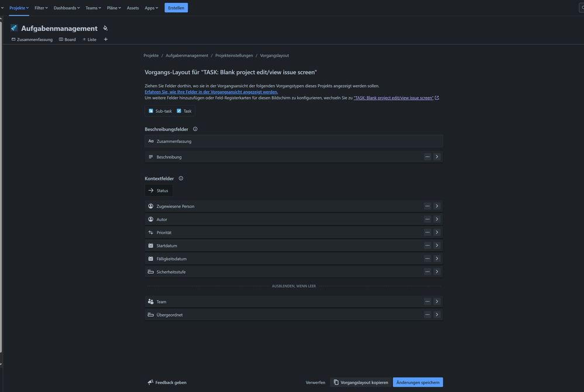Expand the Sicherheitsstufe field chevron
The image size is (584, 392).
coord(437,271)
